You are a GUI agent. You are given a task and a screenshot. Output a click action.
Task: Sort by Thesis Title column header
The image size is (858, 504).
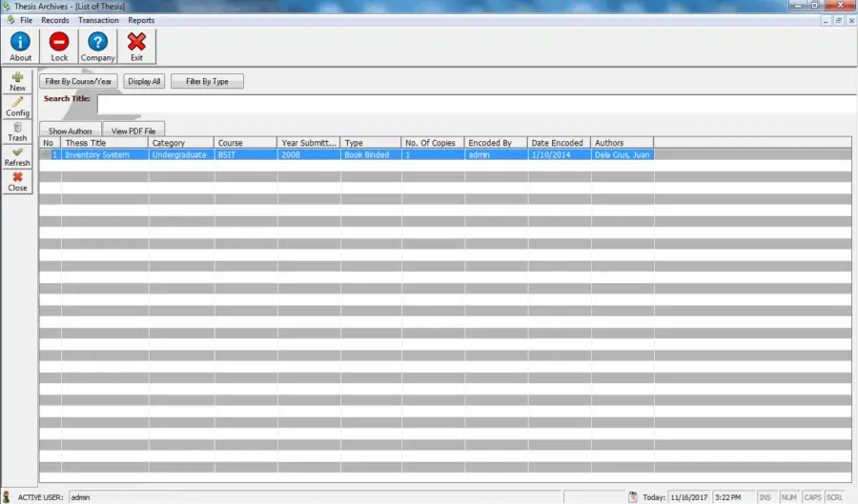click(105, 143)
